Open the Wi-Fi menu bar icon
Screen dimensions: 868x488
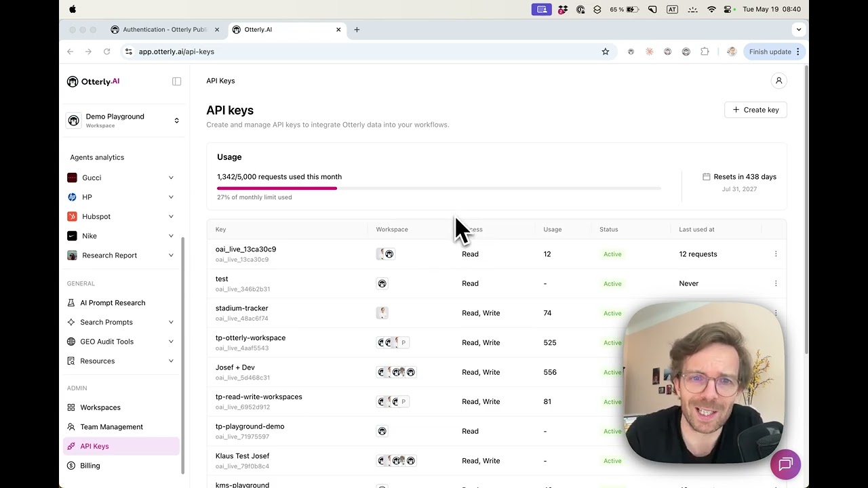pos(711,9)
